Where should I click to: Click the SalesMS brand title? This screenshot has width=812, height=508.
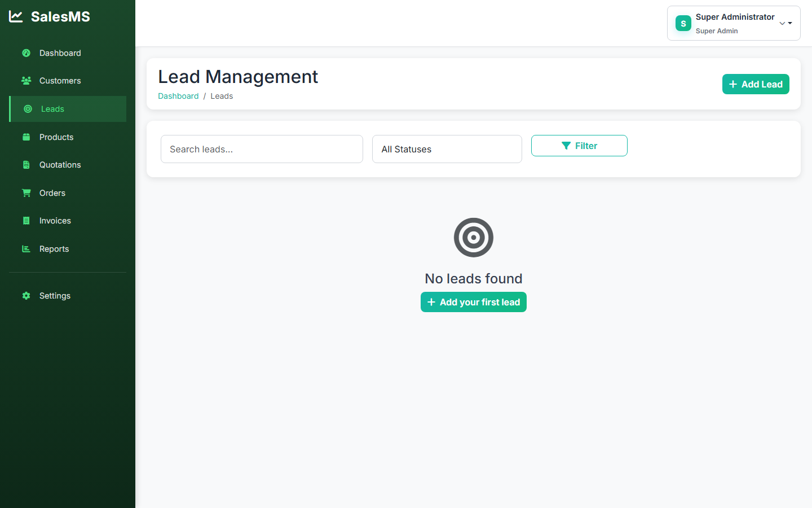pyautogui.click(x=60, y=17)
